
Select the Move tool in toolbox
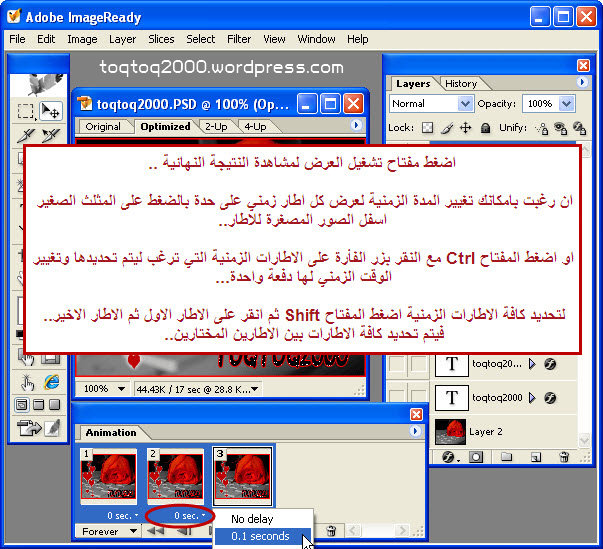51,111
